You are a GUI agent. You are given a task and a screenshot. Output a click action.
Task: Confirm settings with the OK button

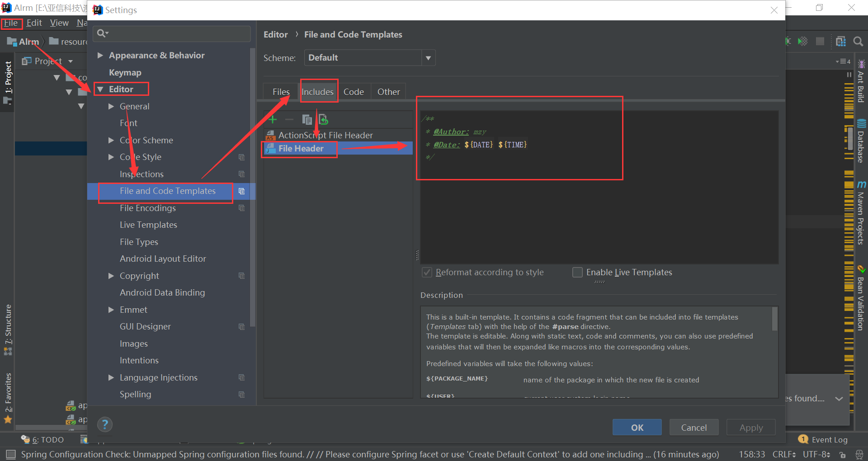point(637,428)
